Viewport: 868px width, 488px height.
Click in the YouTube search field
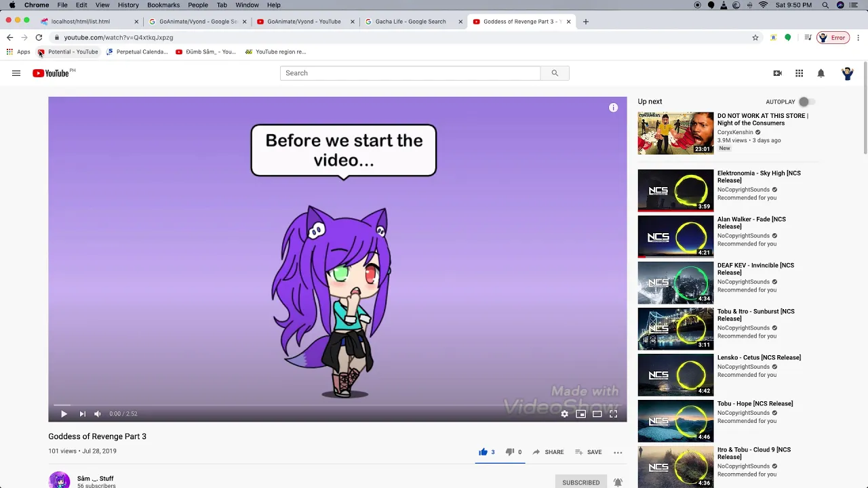pos(410,73)
